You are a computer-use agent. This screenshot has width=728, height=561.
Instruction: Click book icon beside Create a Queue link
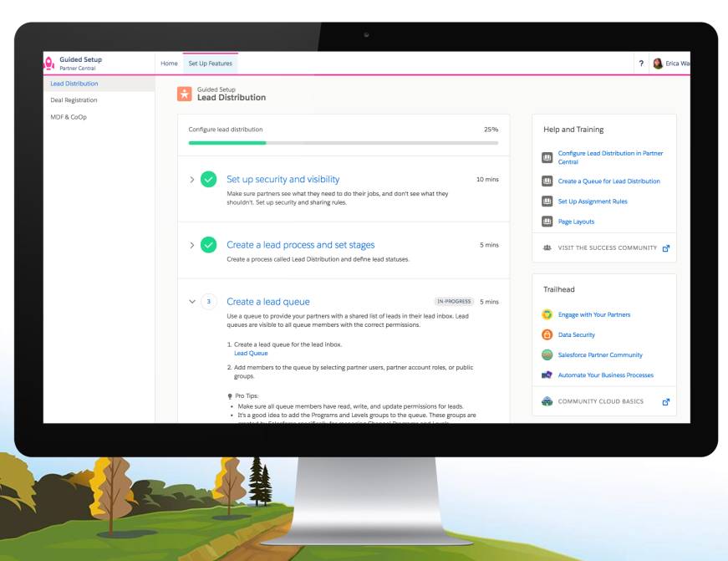(547, 181)
